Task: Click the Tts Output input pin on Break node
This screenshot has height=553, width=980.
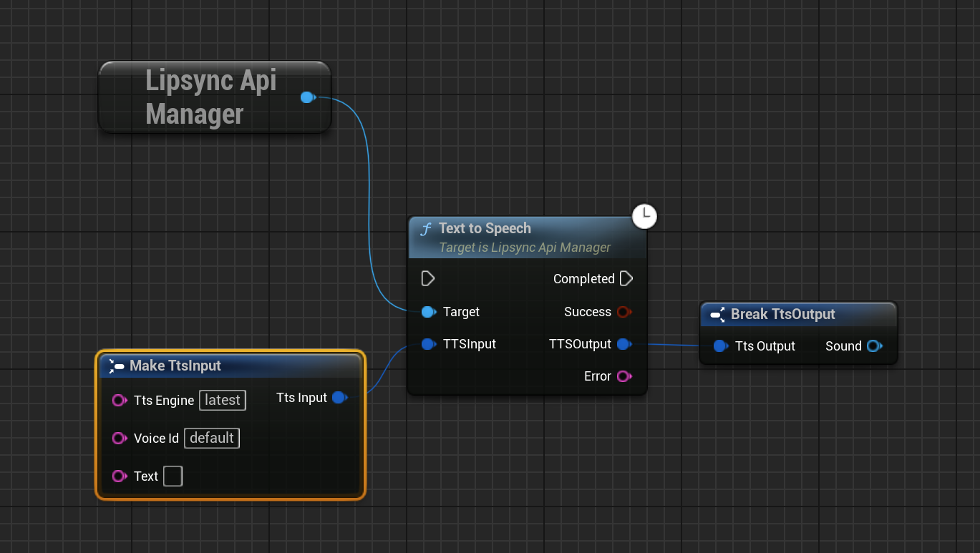Action: coord(720,346)
